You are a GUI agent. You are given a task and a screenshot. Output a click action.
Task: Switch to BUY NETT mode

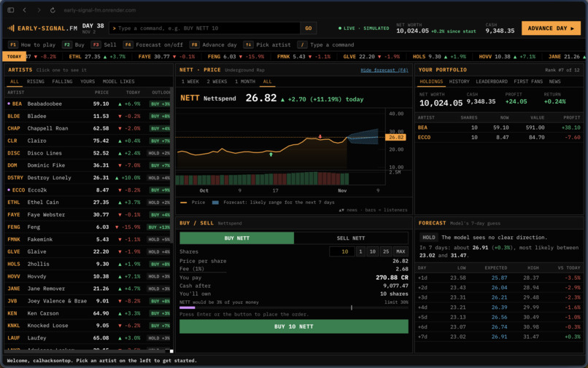click(x=236, y=238)
